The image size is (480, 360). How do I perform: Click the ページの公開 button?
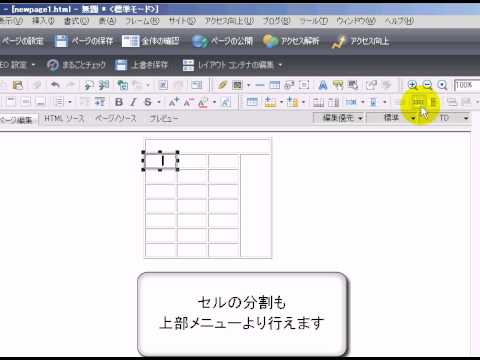223,41
